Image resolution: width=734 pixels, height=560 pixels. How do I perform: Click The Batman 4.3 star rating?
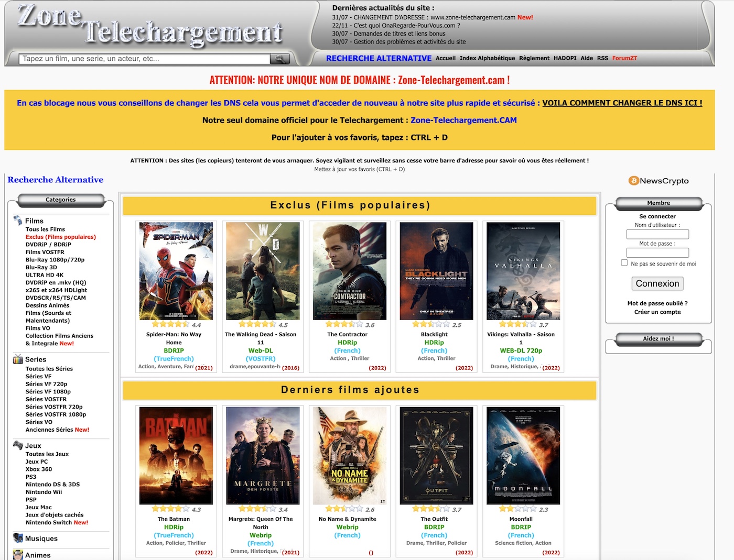[x=170, y=509]
